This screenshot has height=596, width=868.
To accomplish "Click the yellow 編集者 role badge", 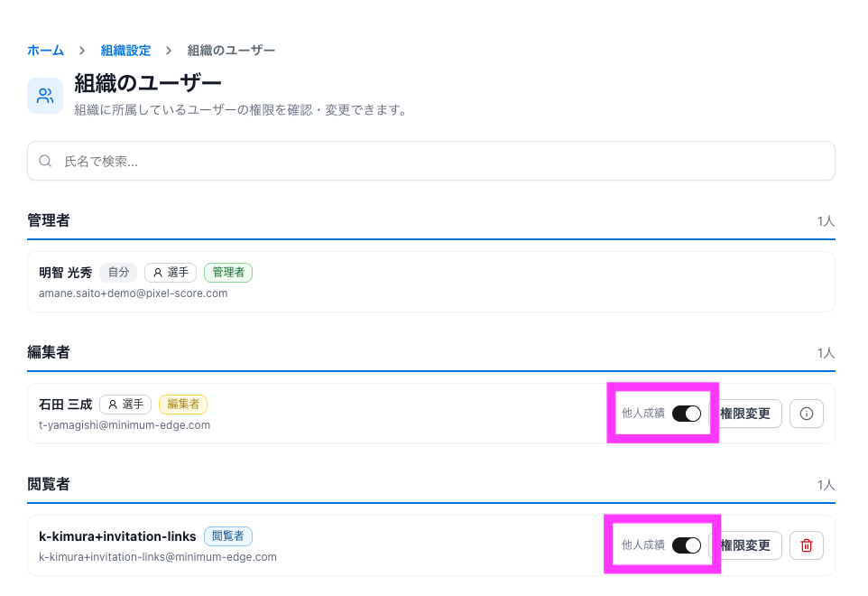I will [182, 405].
